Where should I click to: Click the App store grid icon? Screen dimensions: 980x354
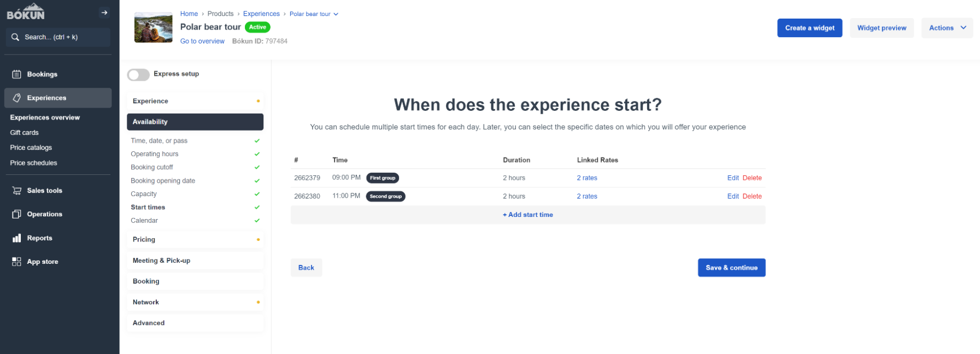[x=17, y=262]
